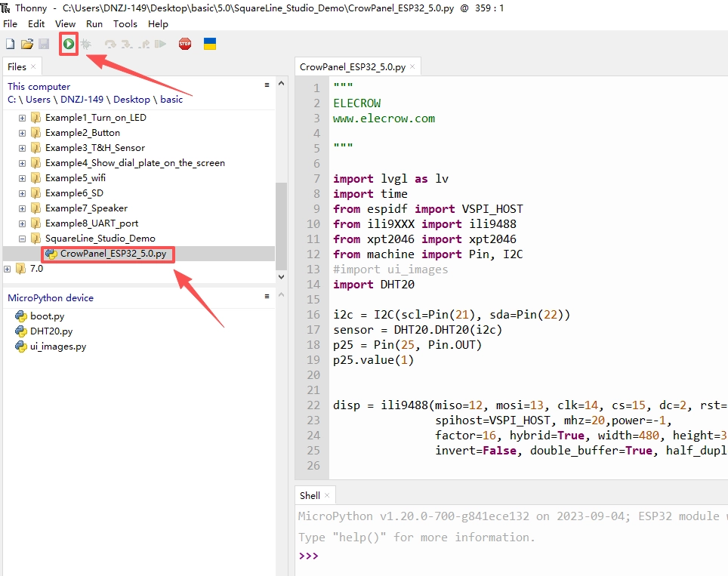Select CrowPanel_ESP32_5.0.py in file tree
The height and width of the screenshot is (576, 728).
(x=113, y=254)
